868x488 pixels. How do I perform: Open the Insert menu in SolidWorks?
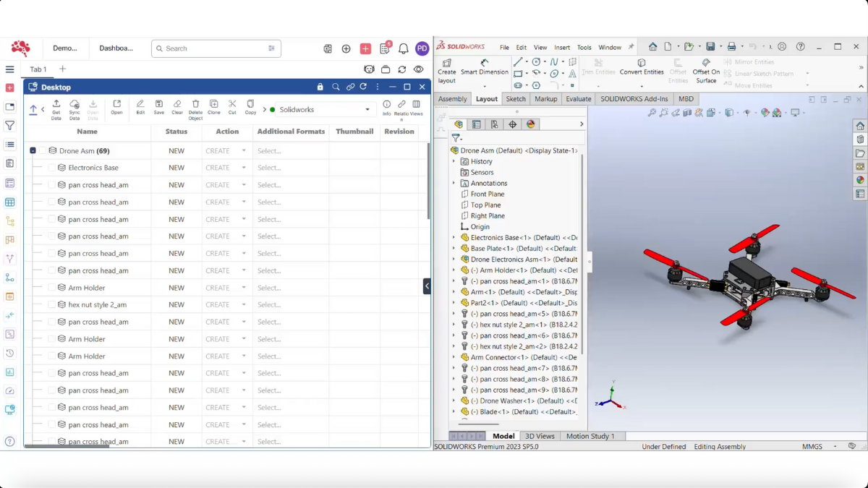click(562, 48)
